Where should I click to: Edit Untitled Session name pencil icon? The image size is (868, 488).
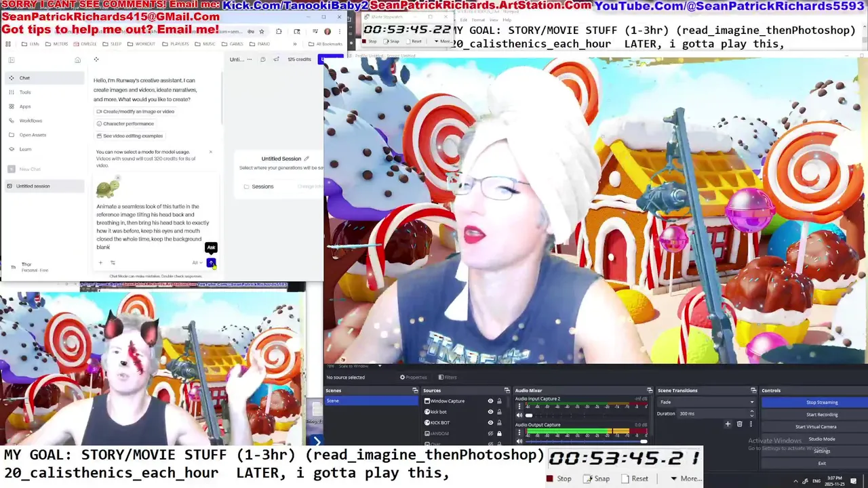[307, 159]
